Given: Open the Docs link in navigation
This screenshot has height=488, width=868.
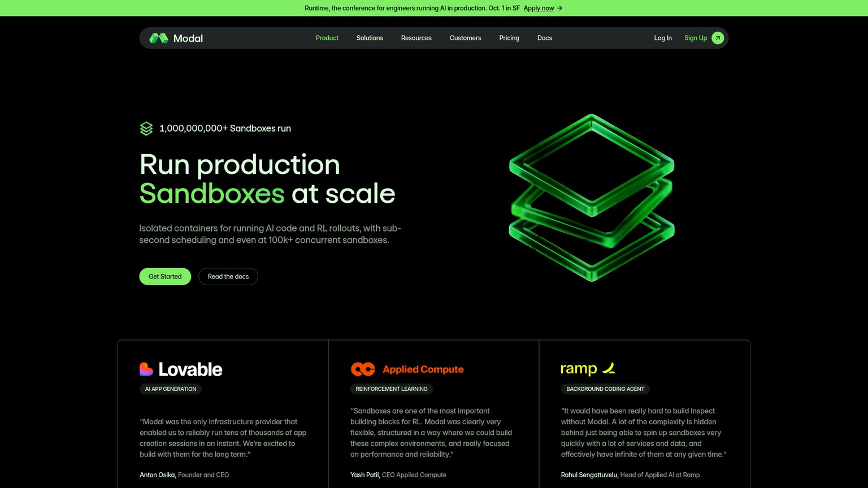Looking at the screenshot, I should [545, 38].
